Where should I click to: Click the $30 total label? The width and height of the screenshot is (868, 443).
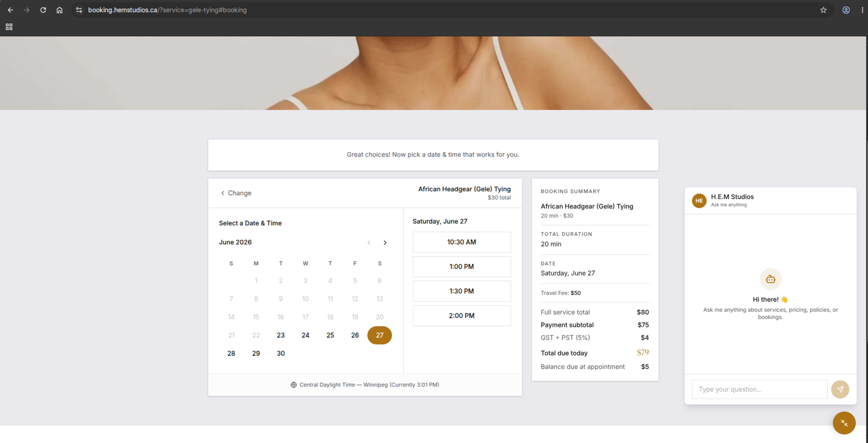pyautogui.click(x=499, y=198)
